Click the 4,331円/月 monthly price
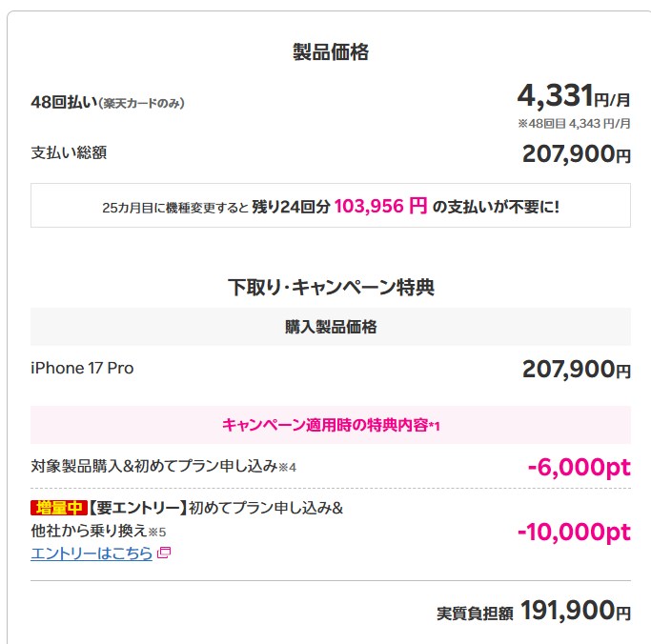Image resolution: width=651 pixels, height=644 pixels. point(574,97)
